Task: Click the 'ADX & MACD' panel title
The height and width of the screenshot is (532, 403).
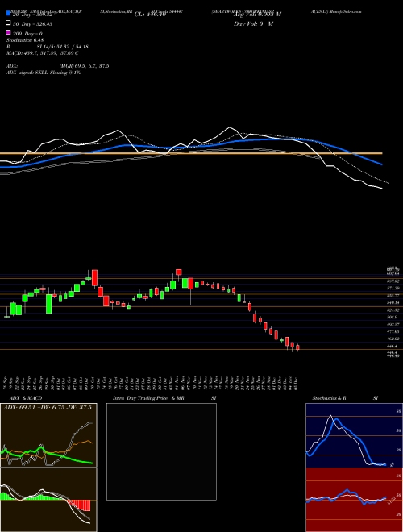Action: pyautogui.click(x=26, y=398)
